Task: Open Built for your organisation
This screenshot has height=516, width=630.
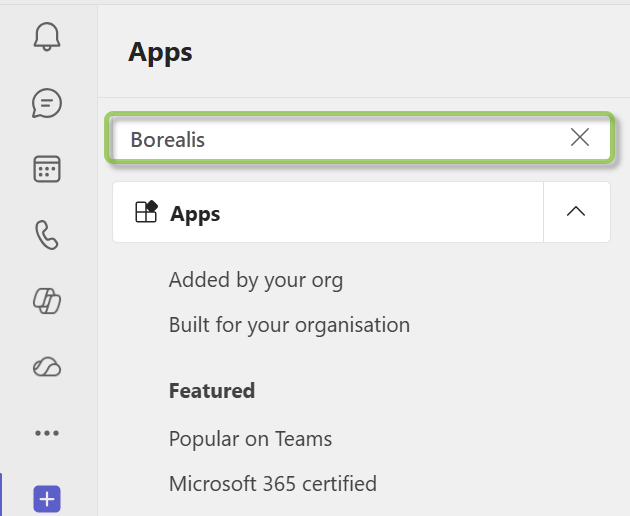Action: point(289,325)
